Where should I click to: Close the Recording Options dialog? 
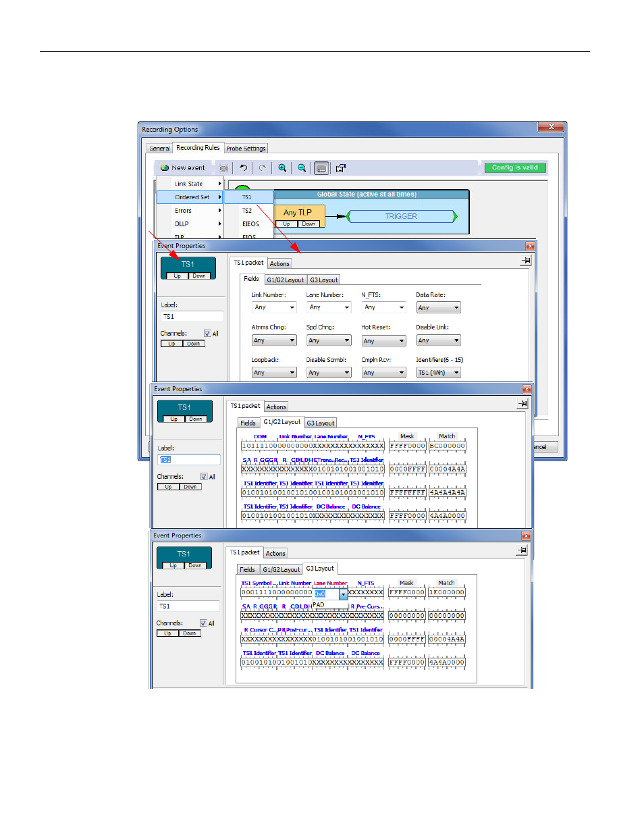(551, 127)
